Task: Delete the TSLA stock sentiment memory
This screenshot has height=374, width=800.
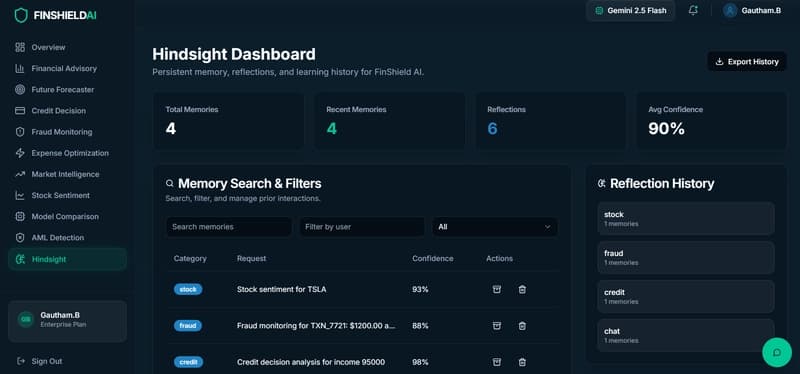Action: coord(522,289)
